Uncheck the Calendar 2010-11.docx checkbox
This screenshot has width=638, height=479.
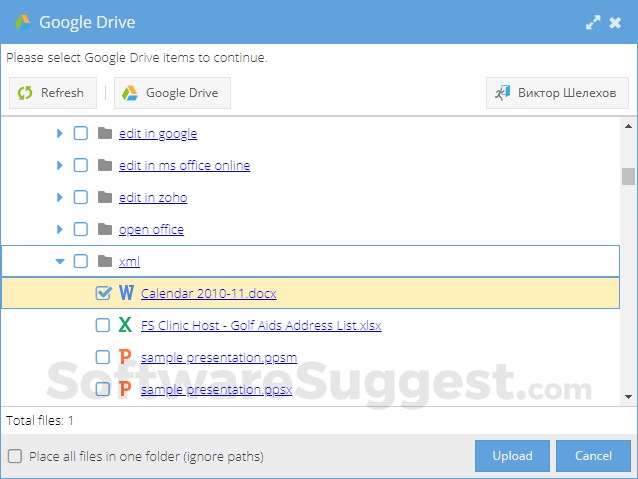pos(103,293)
